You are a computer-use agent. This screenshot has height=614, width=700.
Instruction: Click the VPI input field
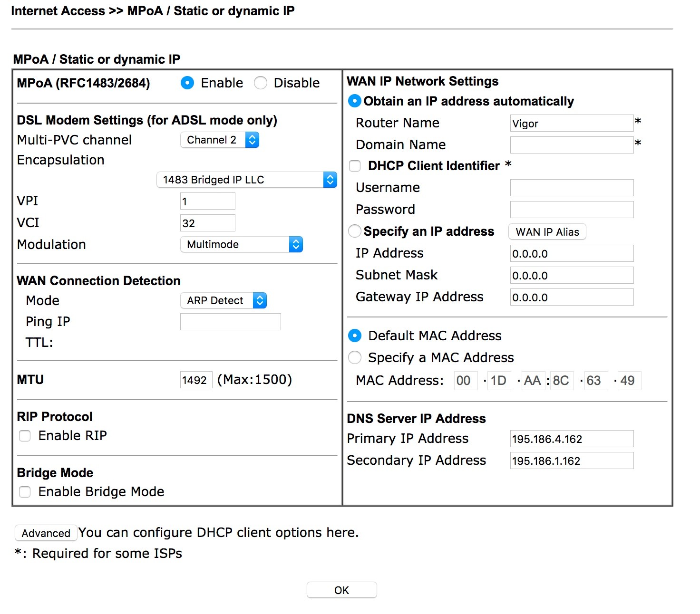tap(208, 201)
